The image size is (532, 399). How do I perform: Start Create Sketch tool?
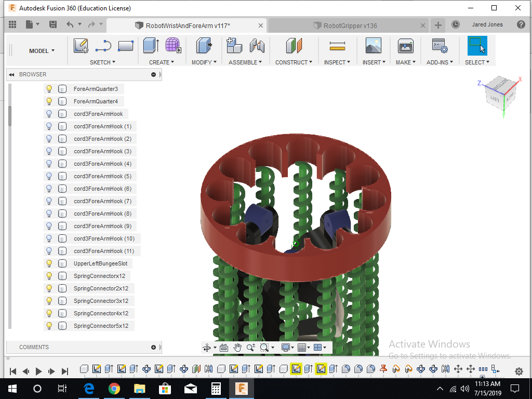pos(81,46)
